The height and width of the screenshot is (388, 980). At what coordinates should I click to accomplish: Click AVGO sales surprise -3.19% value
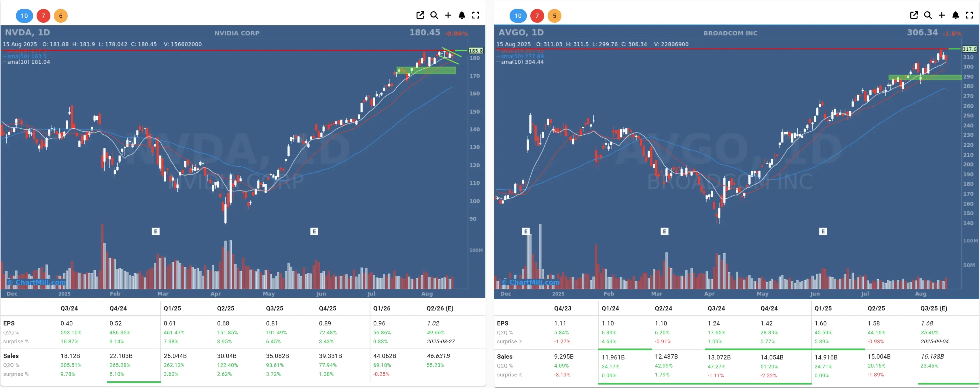click(562, 375)
